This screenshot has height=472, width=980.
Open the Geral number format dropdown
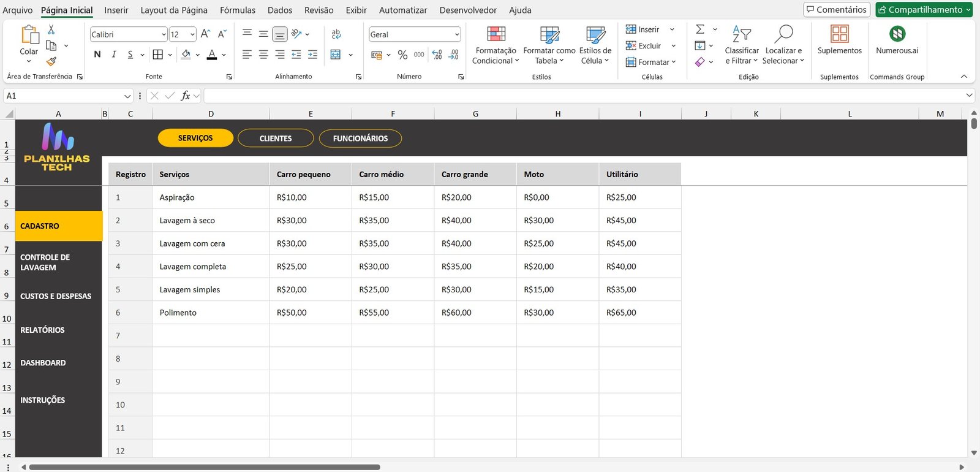click(457, 34)
